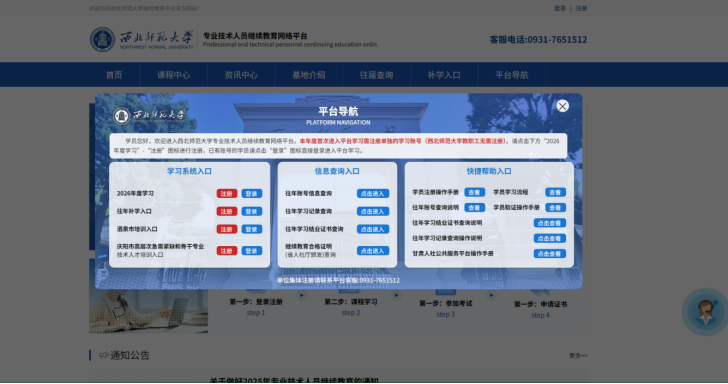Screen dimensions: 728x384
Task: Click the 快捷帮助入口 heading
Action: click(x=489, y=171)
